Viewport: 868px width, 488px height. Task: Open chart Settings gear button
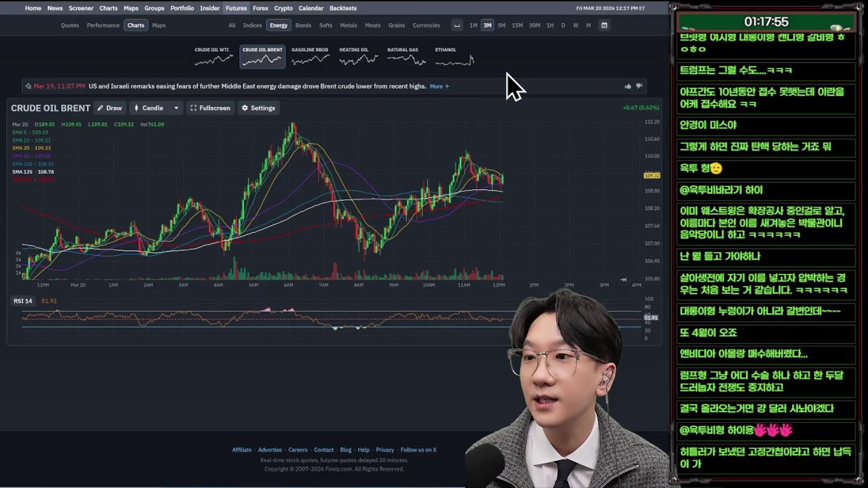point(258,108)
